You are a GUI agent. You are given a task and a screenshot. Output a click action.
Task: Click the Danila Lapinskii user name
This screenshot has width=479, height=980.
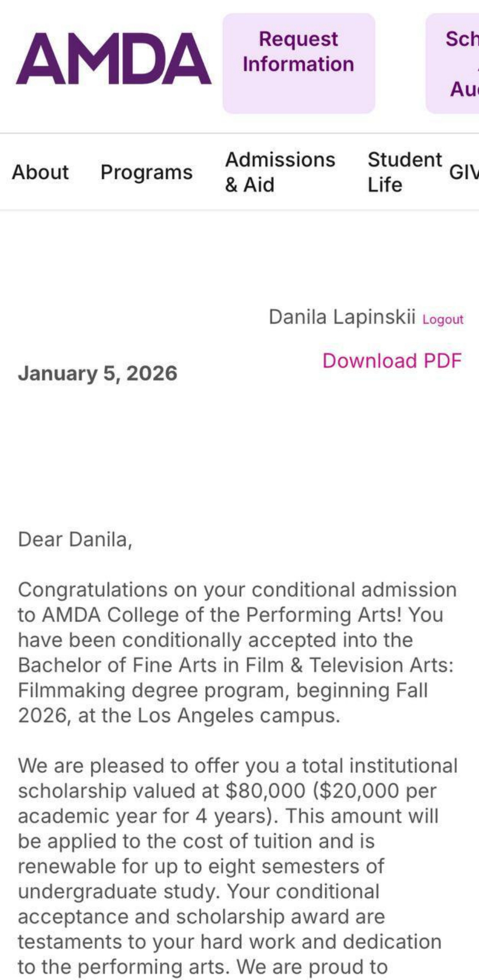[x=342, y=317]
